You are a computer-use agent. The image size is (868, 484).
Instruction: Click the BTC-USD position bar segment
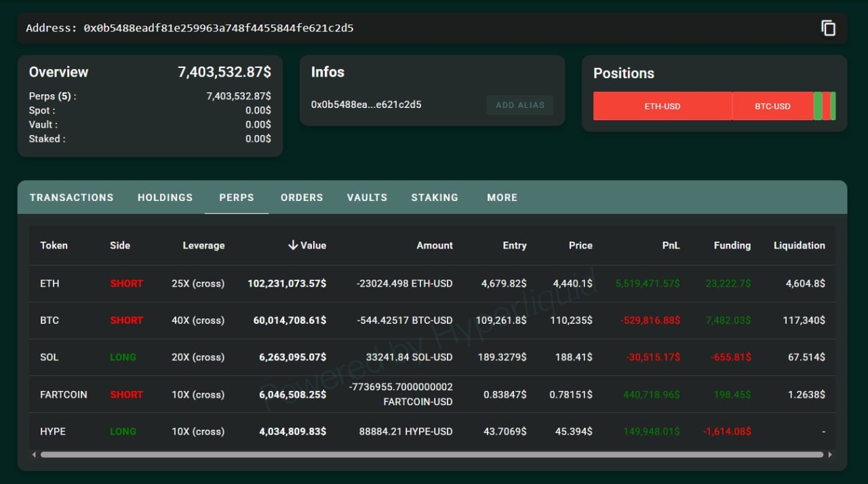coord(772,106)
